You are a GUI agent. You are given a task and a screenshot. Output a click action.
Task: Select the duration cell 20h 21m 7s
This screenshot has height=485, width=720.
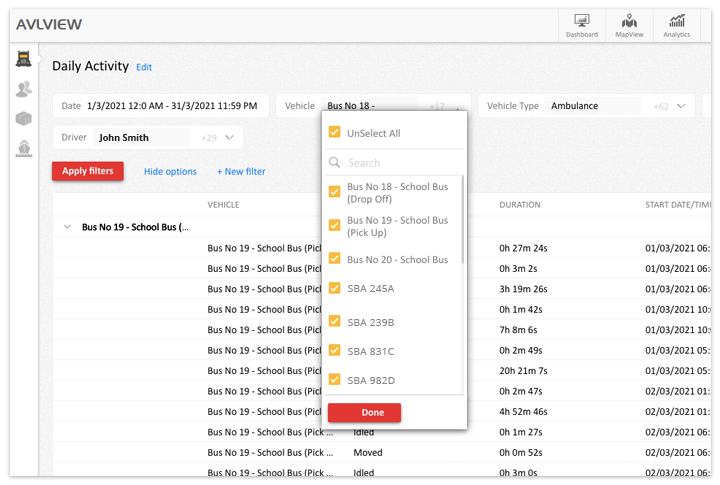coord(523,371)
